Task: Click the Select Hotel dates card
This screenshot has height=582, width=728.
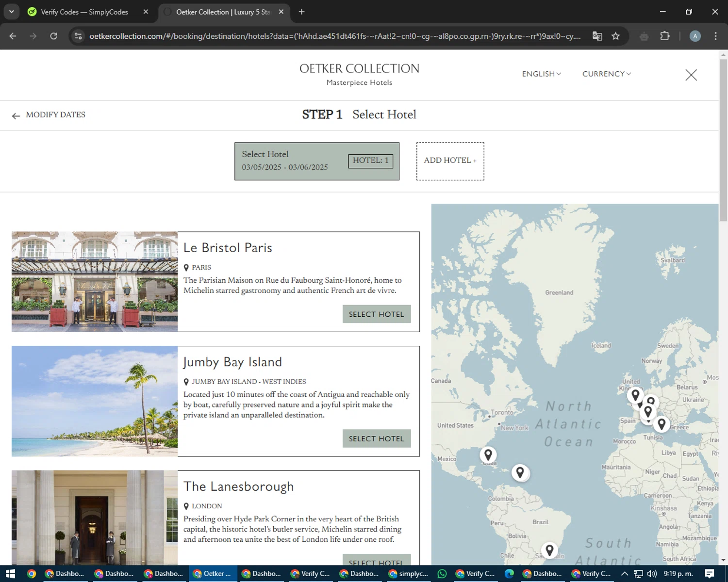Action: [x=317, y=161]
